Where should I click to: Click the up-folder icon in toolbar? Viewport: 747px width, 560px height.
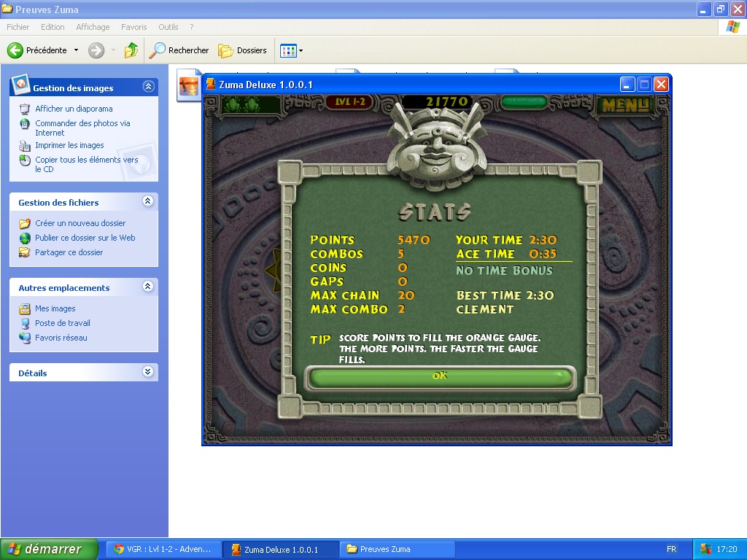[x=131, y=50]
